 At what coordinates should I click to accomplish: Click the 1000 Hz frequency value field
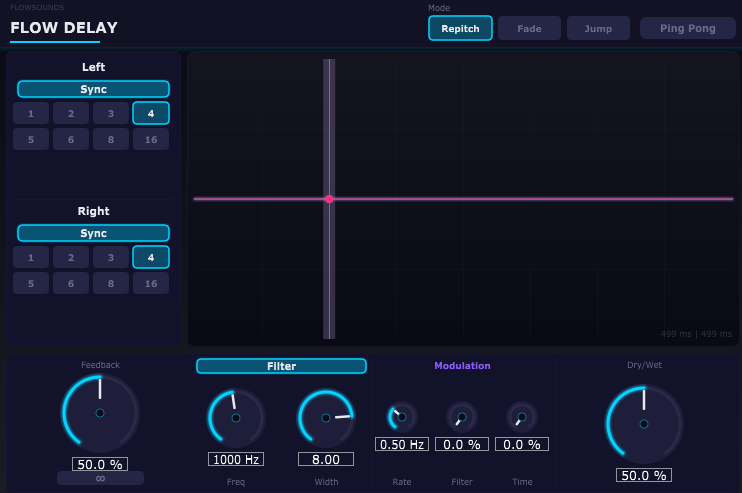pyautogui.click(x=236, y=459)
